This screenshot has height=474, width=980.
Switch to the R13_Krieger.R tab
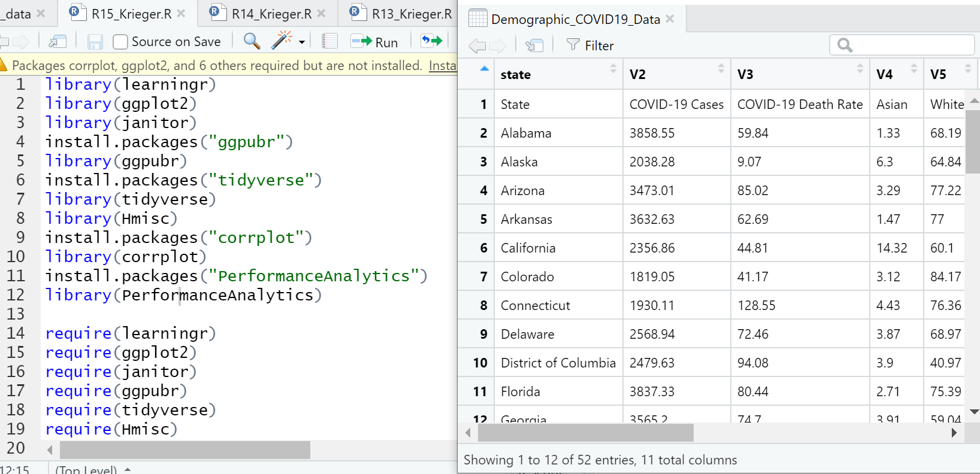pos(411,13)
